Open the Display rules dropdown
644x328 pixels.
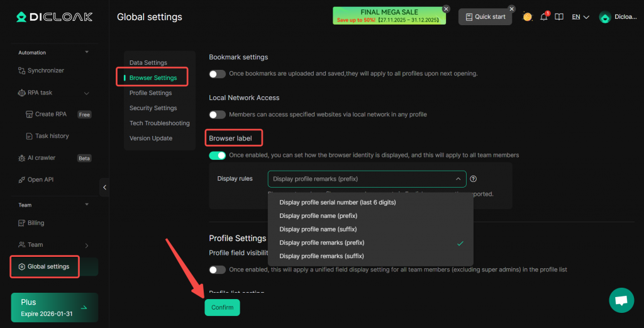point(367,179)
